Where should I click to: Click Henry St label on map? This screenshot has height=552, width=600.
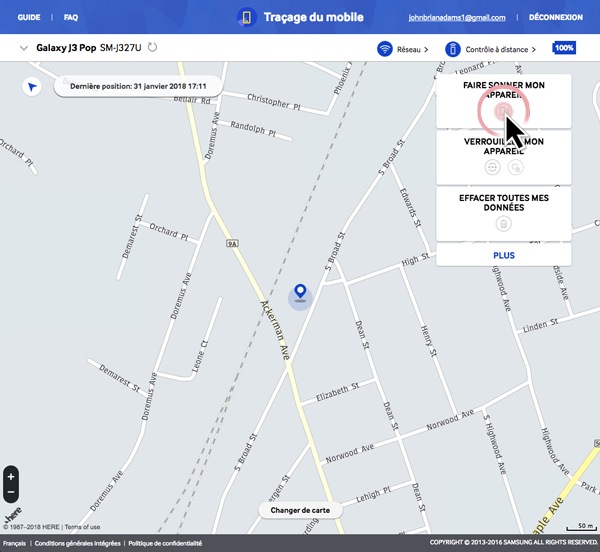(428, 340)
